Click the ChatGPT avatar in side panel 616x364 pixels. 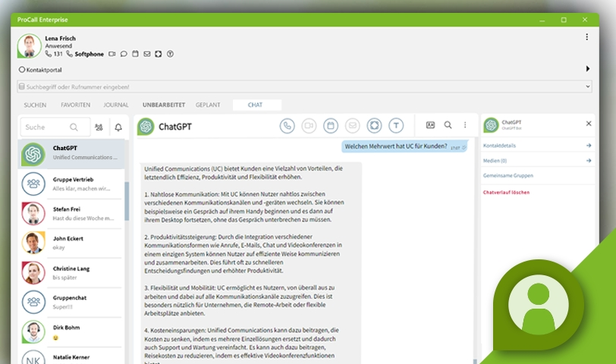click(x=491, y=125)
